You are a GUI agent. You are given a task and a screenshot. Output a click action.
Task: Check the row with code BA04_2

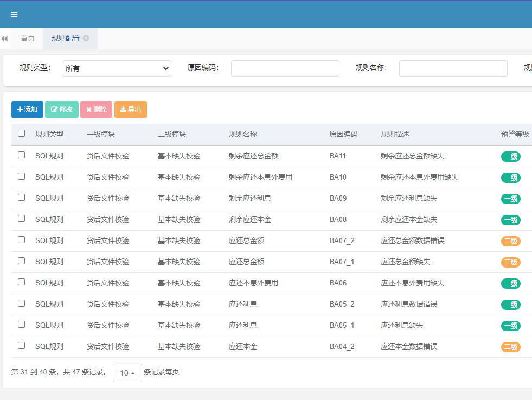point(21,346)
